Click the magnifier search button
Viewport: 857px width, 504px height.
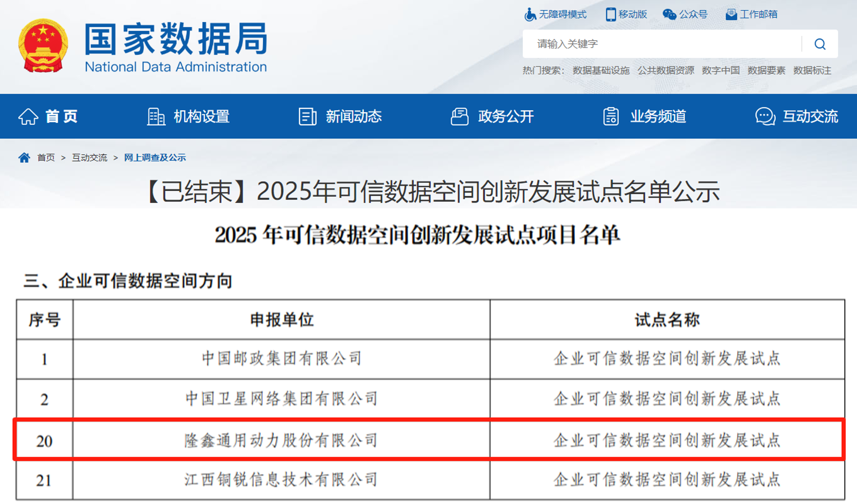click(820, 44)
